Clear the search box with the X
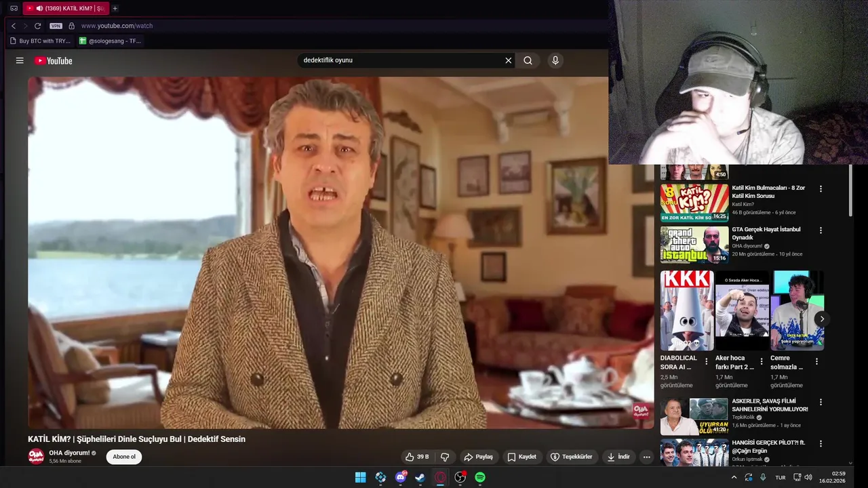This screenshot has width=868, height=488. coord(508,60)
